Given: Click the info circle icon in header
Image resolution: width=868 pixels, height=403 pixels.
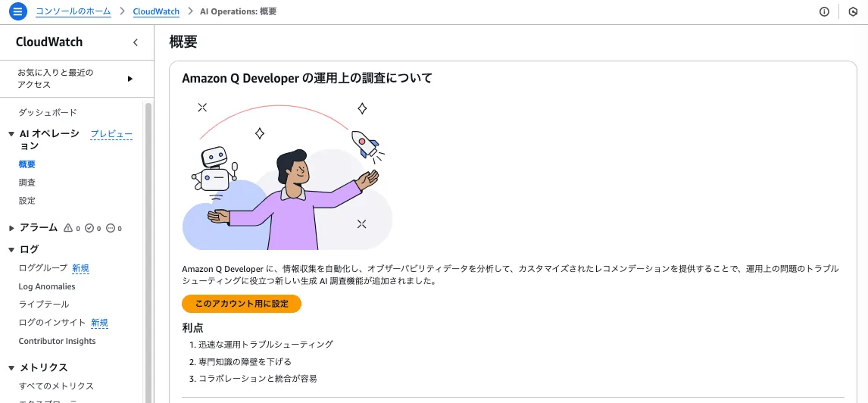Looking at the screenshot, I should [x=824, y=11].
